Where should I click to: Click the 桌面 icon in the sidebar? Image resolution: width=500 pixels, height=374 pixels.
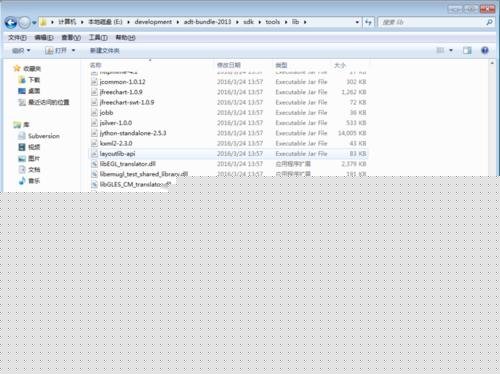pyautogui.click(x=22, y=91)
